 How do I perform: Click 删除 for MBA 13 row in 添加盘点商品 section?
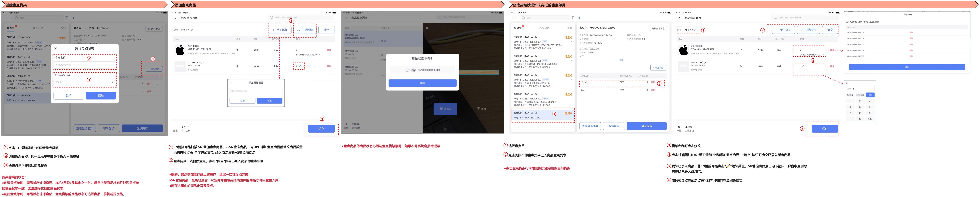pos(329,50)
